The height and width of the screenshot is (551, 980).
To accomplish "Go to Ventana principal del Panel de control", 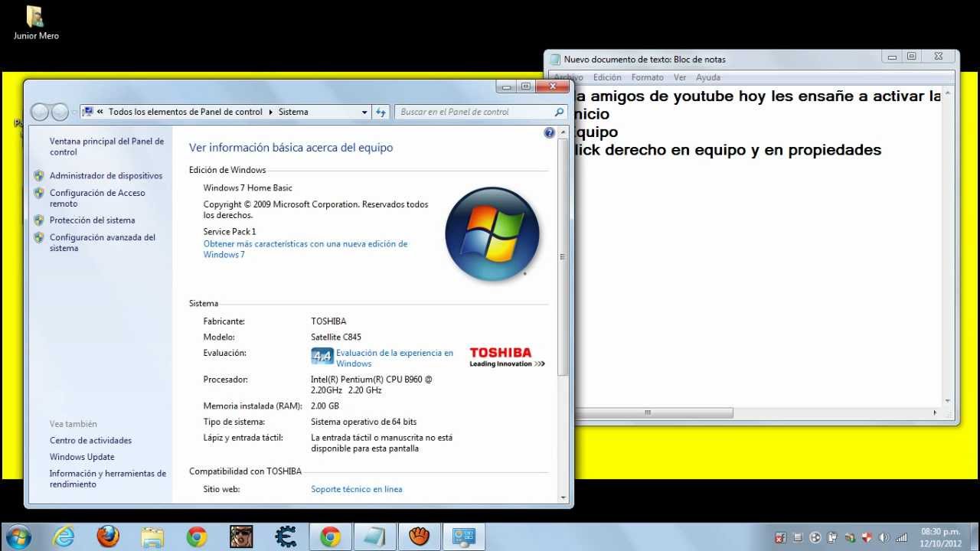I will 106,146.
